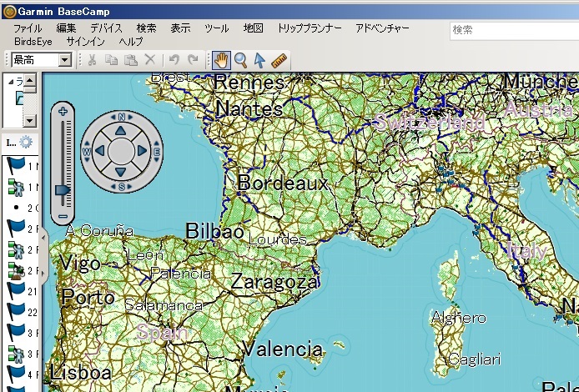Image resolution: width=579 pixels, height=392 pixels.
Task: Open the サインイン menu
Action: tap(86, 42)
